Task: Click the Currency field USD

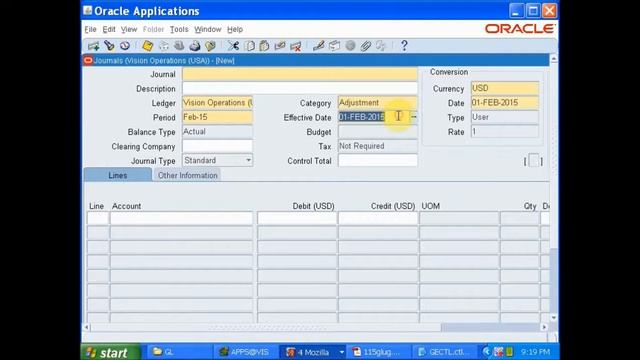Action: click(505, 88)
